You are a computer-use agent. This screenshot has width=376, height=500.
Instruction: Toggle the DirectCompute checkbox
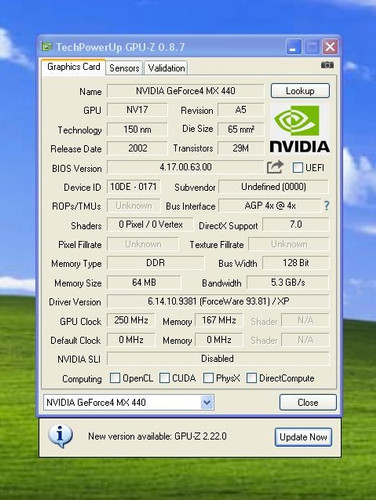click(x=251, y=378)
